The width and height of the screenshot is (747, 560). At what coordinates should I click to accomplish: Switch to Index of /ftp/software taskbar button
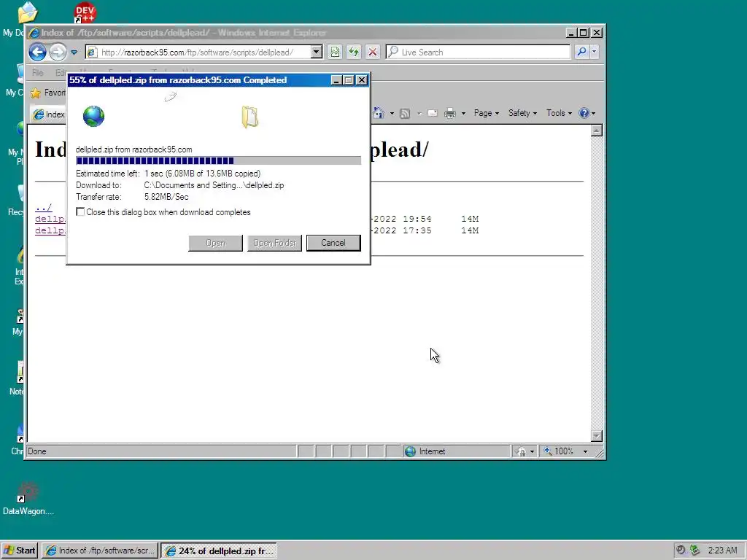(x=99, y=551)
